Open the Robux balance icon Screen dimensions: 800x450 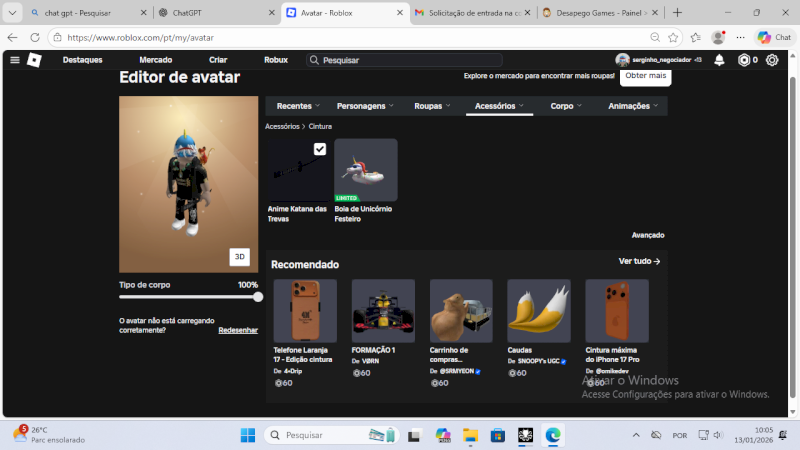[744, 60]
